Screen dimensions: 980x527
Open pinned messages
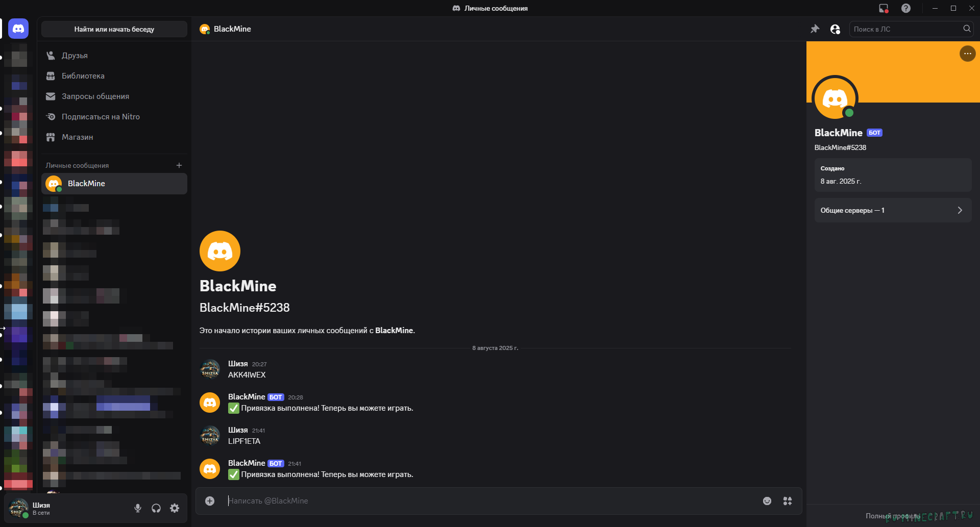click(x=815, y=29)
